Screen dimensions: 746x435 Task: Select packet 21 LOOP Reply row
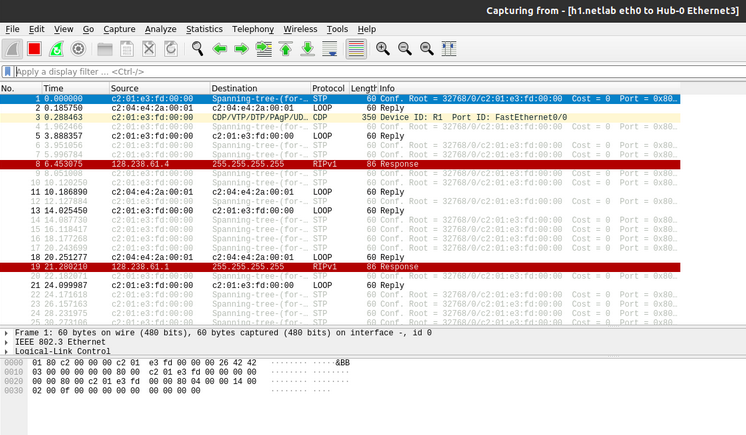pyautogui.click(x=340, y=286)
